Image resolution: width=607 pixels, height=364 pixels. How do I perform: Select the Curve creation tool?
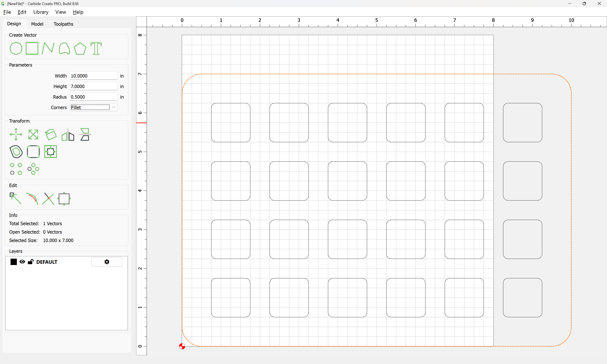(x=64, y=48)
